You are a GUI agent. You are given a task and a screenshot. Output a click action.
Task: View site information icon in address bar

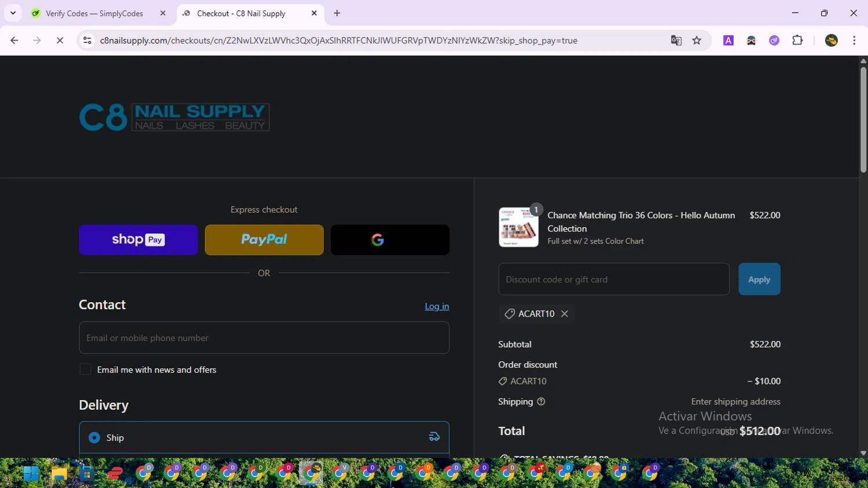[87, 41]
